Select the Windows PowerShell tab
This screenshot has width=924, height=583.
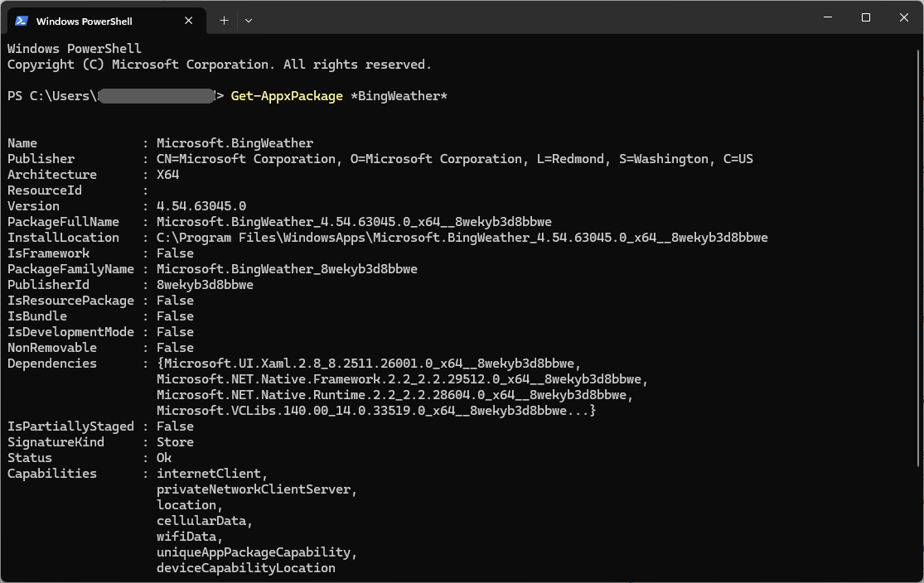click(107, 21)
